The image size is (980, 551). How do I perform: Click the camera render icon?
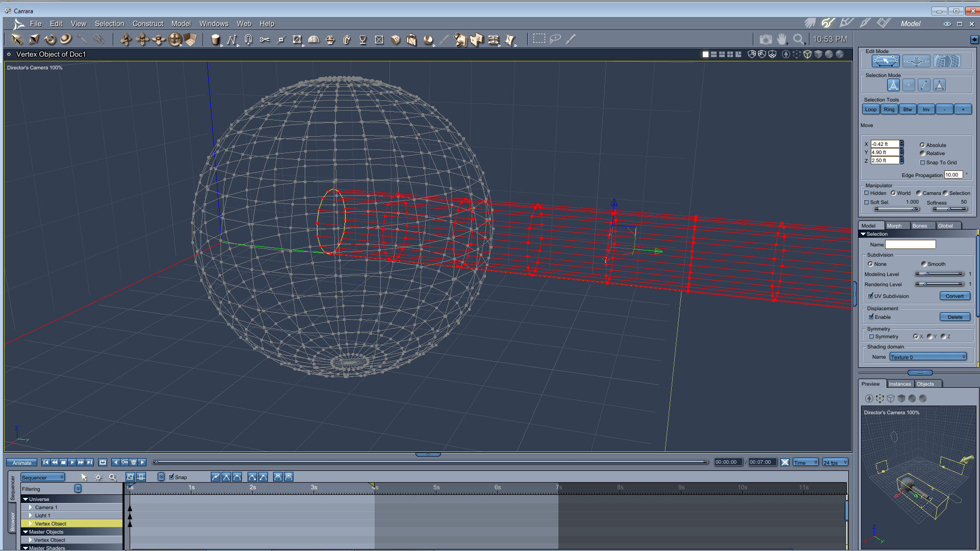pyautogui.click(x=766, y=39)
